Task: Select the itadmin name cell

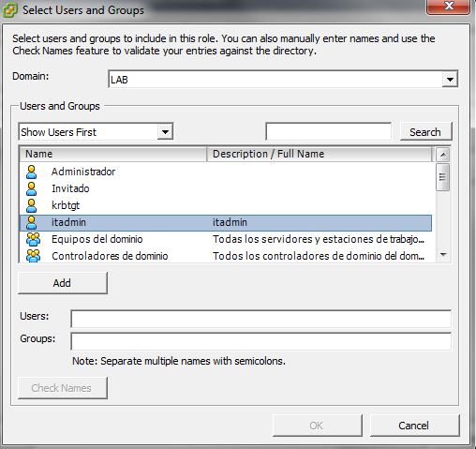Action: (68, 222)
